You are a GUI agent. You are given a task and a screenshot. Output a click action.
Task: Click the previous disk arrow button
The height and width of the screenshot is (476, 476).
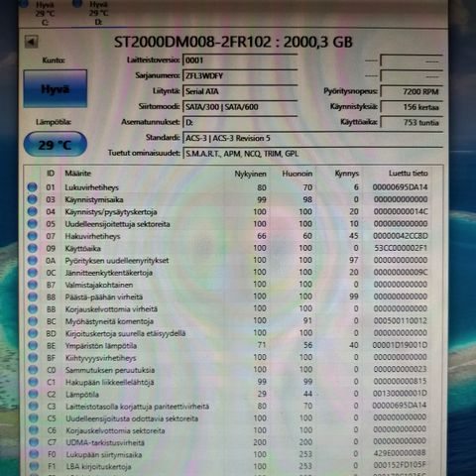(x=32, y=42)
